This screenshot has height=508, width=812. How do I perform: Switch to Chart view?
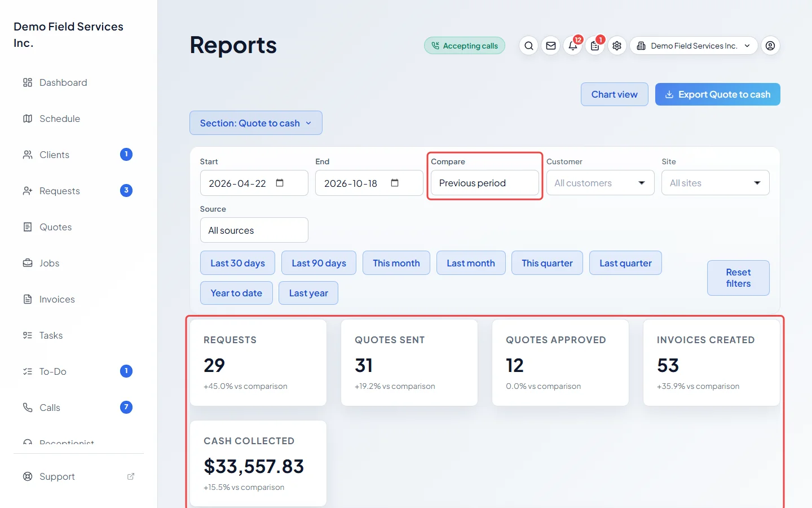tap(615, 94)
